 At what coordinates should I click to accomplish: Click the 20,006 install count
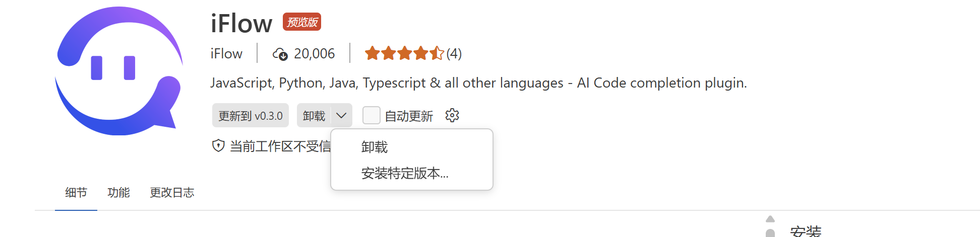314,54
